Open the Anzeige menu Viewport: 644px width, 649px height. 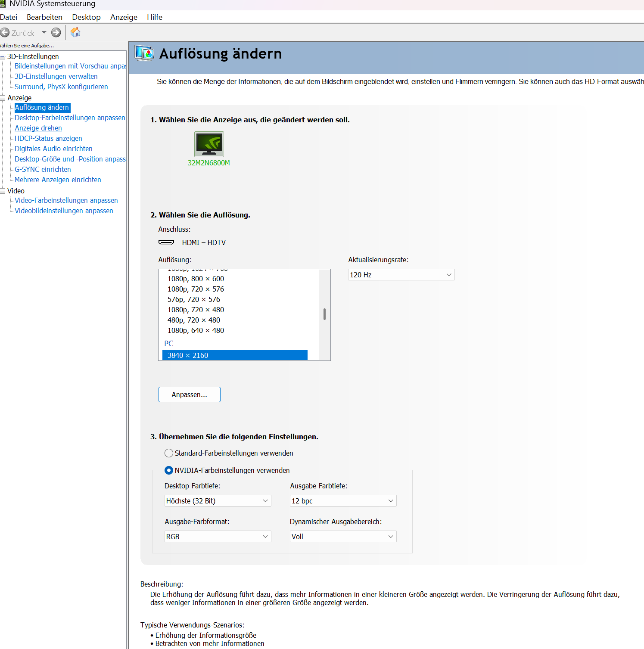124,17
